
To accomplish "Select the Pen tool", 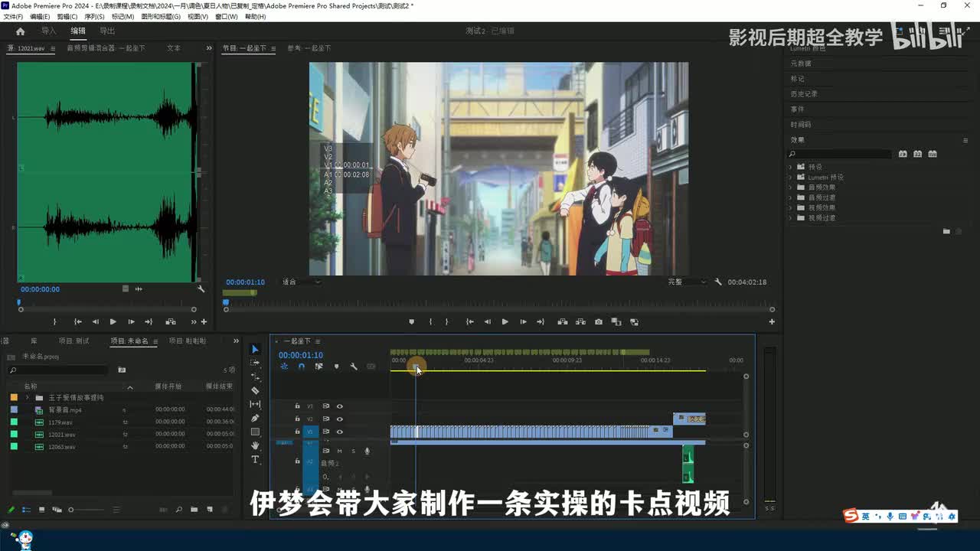I will click(x=255, y=418).
